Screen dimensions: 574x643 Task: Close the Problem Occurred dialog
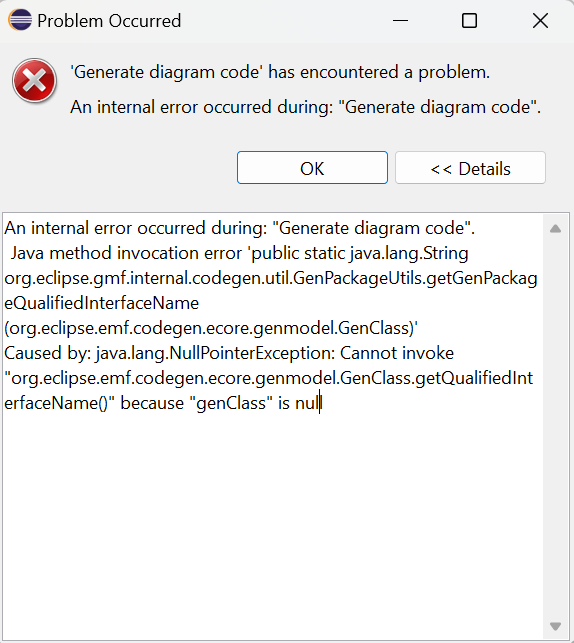click(540, 21)
